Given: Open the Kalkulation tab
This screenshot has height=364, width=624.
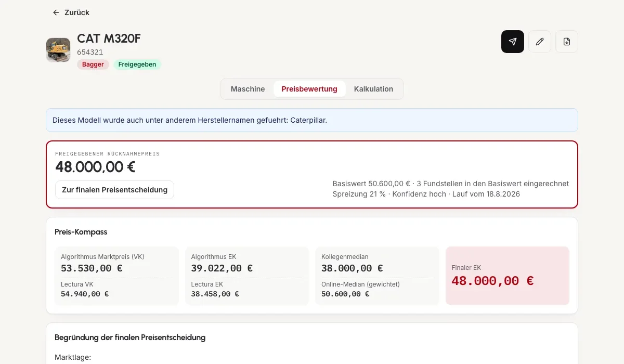Looking at the screenshot, I should tap(373, 89).
